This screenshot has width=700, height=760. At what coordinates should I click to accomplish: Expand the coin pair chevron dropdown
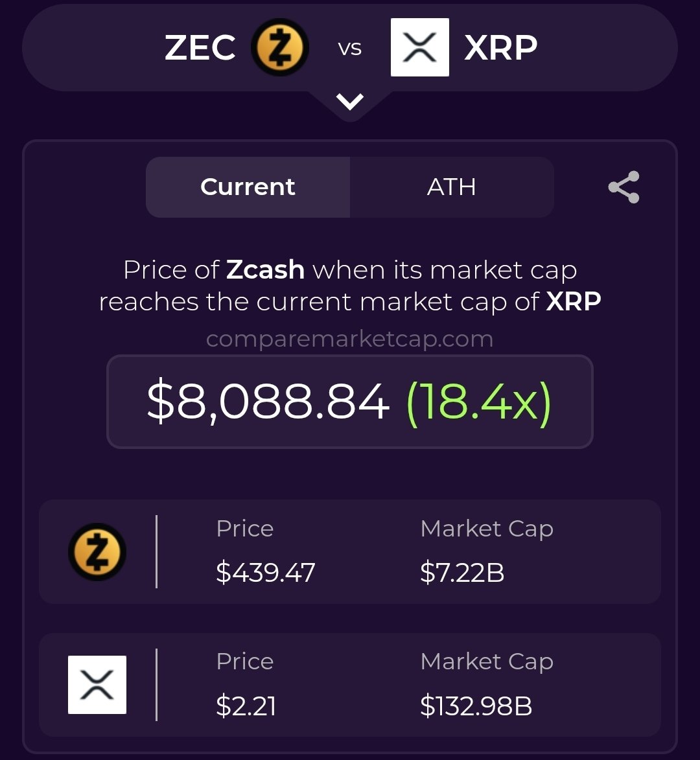[x=350, y=102]
